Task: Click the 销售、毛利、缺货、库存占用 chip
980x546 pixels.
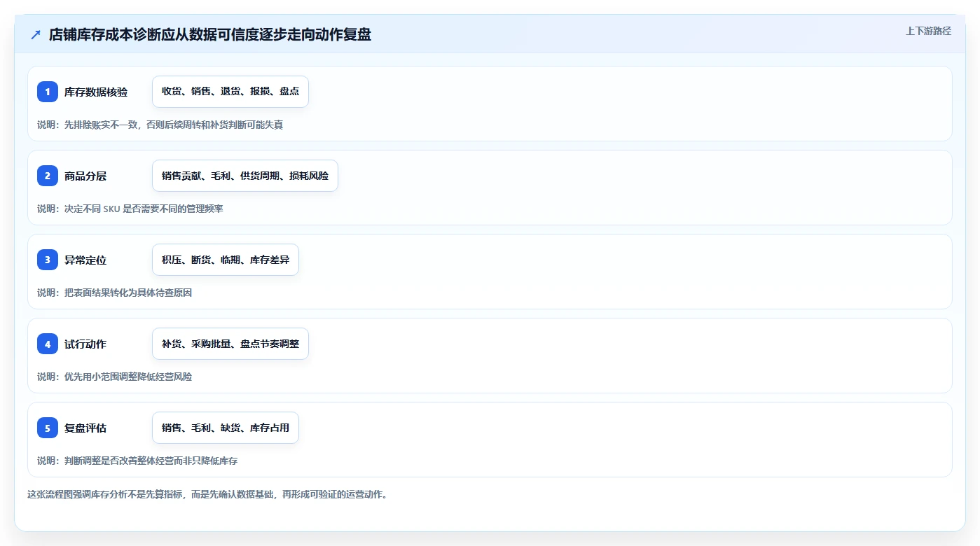Action: 226,428
